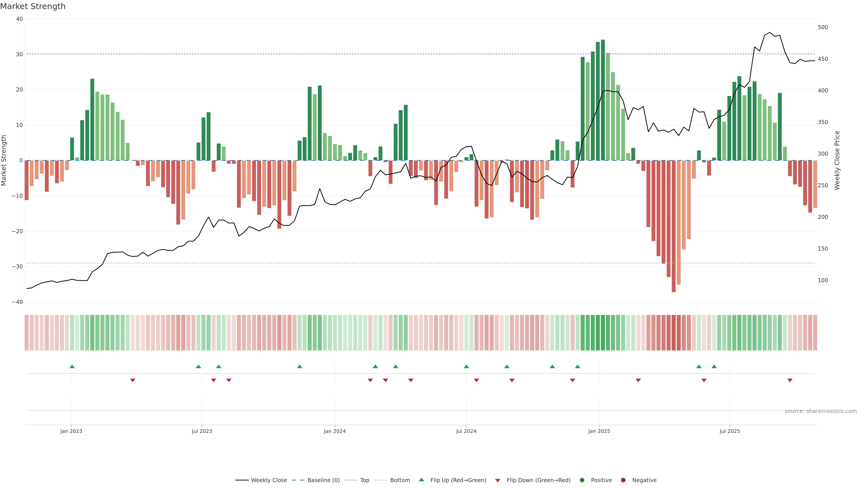Viewport: 868px width, 488px height.
Task: Click the last red flip-down triangle marker
Action: tap(790, 380)
